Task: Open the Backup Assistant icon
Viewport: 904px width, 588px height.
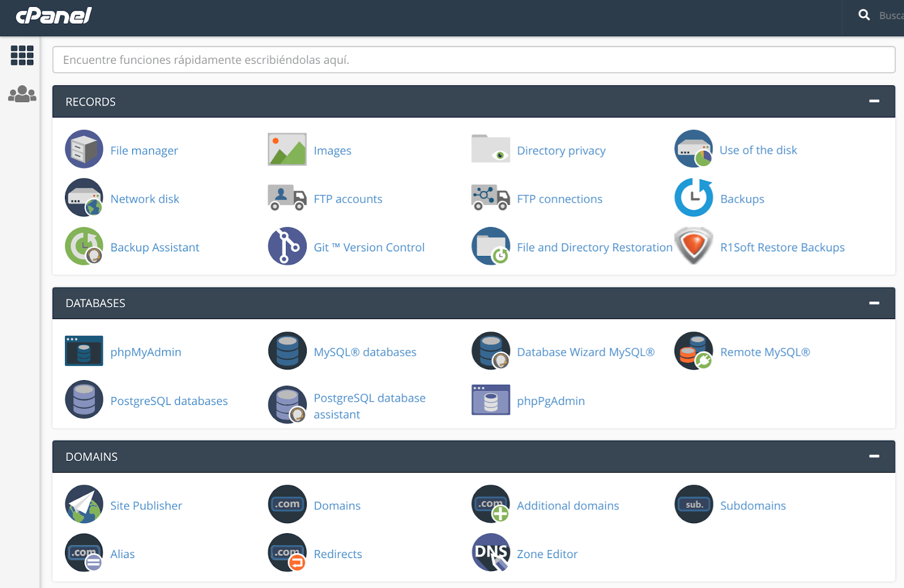Action: tap(84, 246)
